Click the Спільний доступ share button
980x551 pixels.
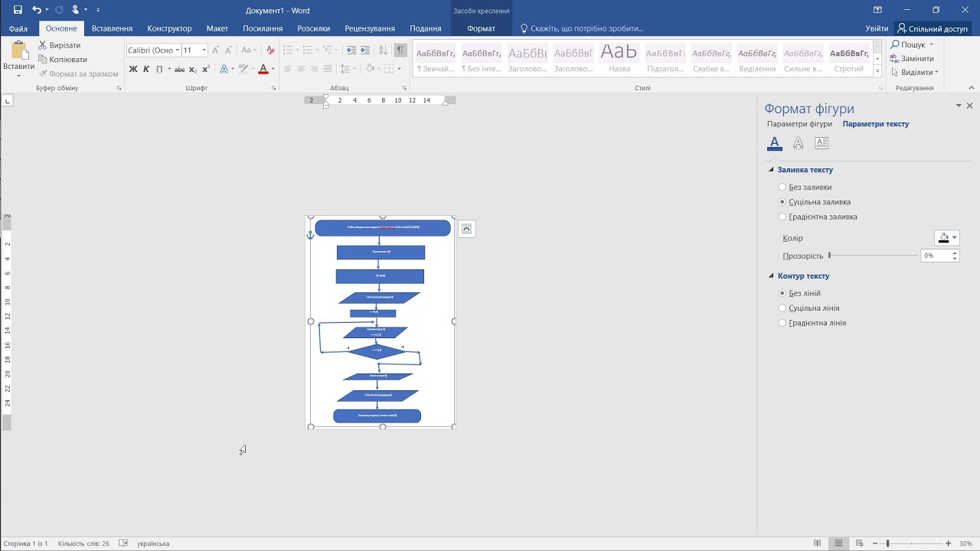coord(933,28)
